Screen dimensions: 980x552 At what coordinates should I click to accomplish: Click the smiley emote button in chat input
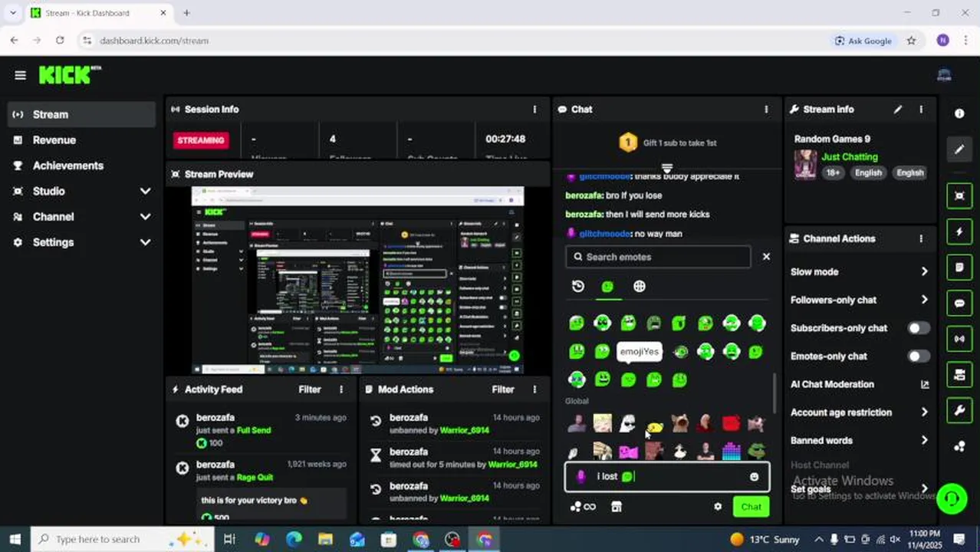[754, 477]
